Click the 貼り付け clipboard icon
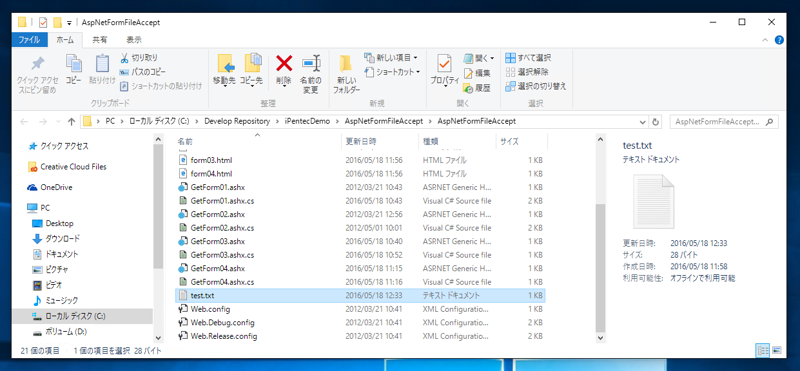The height and width of the screenshot is (371, 800). (102, 64)
